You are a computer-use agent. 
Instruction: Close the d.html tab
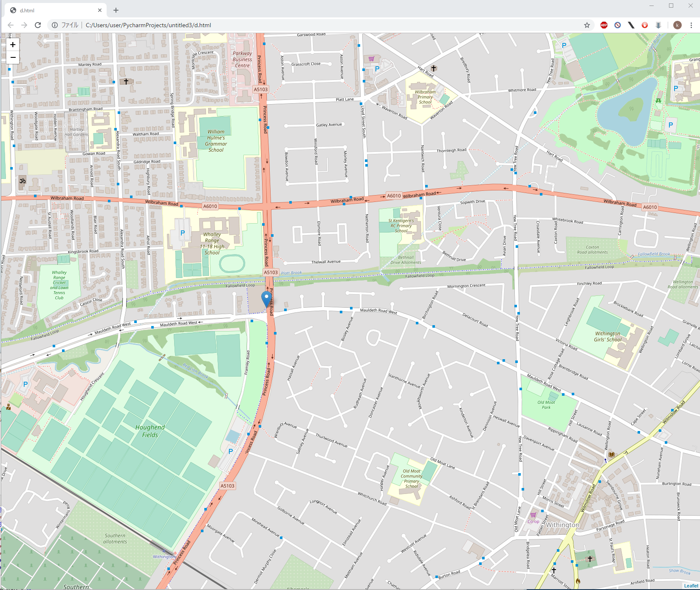tap(100, 10)
